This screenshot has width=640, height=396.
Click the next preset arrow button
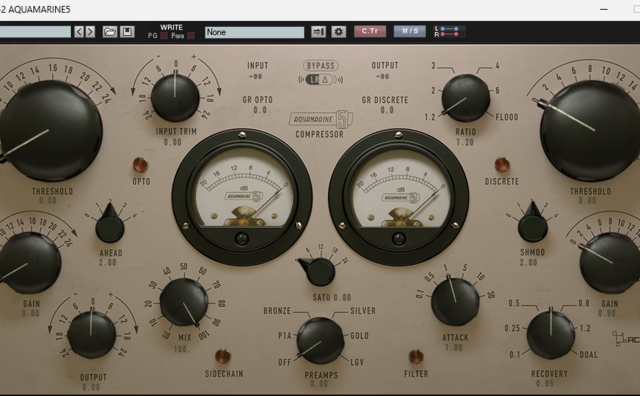[x=90, y=32]
